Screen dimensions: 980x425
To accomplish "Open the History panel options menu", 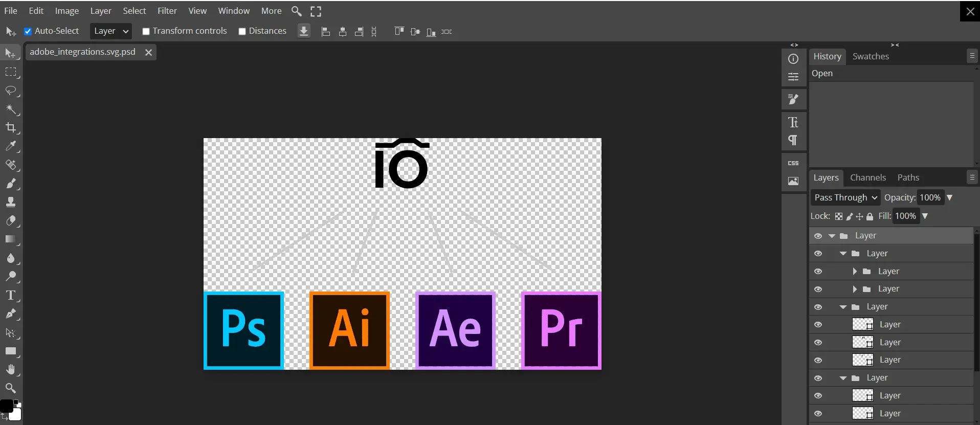I will click(x=972, y=56).
